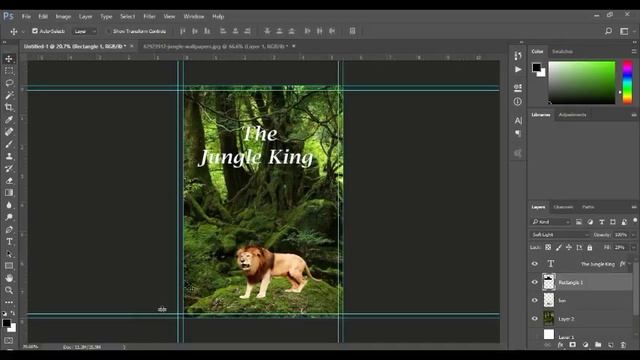Select the Hand tool
Image resolution: width=640 pixels, height=360 pixels.
pos(9,278)
